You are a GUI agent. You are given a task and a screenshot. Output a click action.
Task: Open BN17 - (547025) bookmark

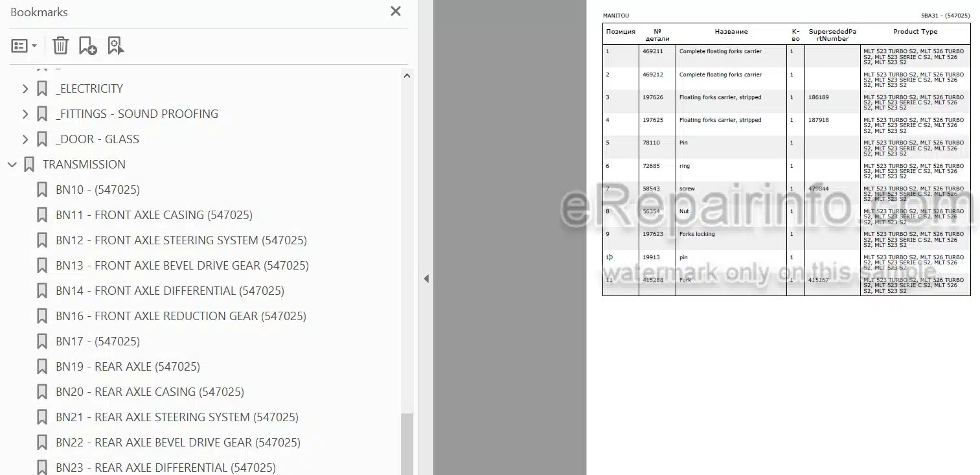click(98, 342)
